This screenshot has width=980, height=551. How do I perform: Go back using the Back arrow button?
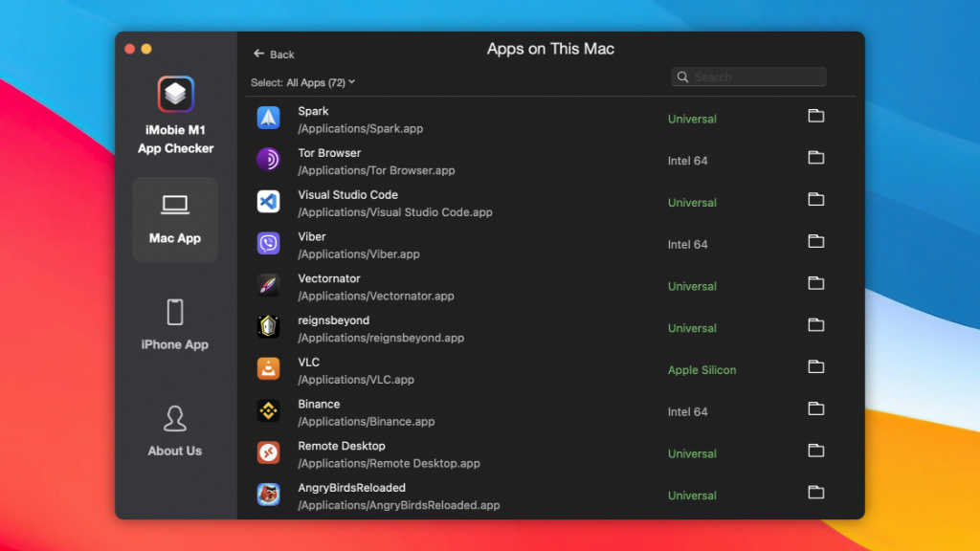pos(274,55)
